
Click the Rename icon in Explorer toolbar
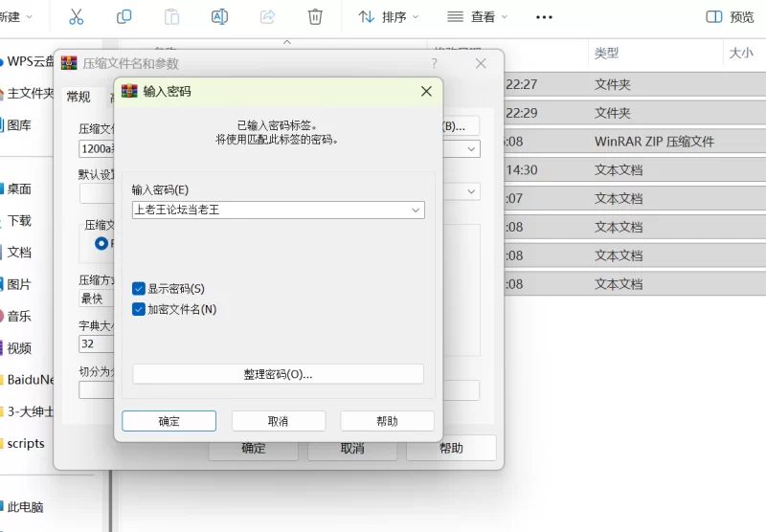219,17
